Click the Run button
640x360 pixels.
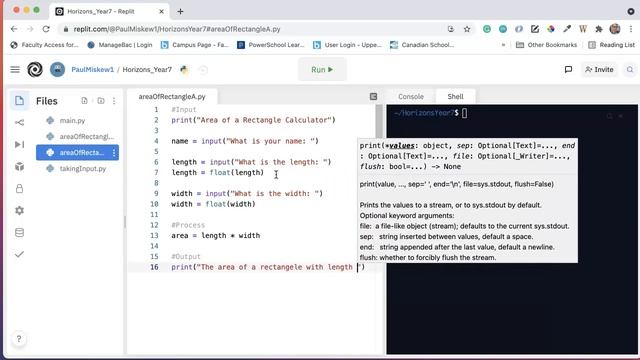pos(322,69)
